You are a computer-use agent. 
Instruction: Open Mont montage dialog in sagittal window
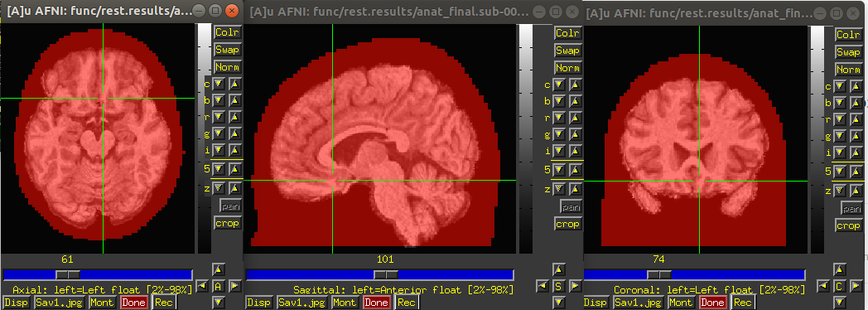coord(344,303)
